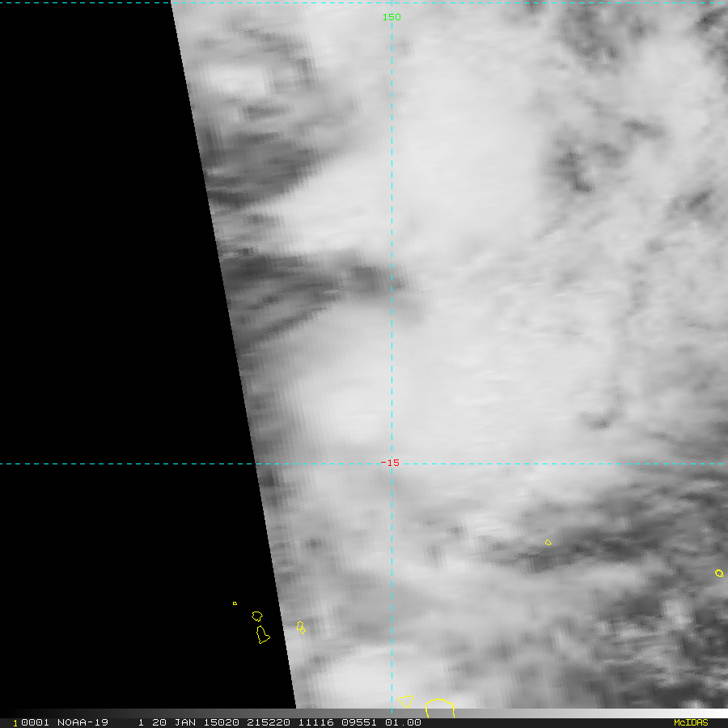Select the tallest yellow island in the black area

pyautogui.click(x=262, y=635)
